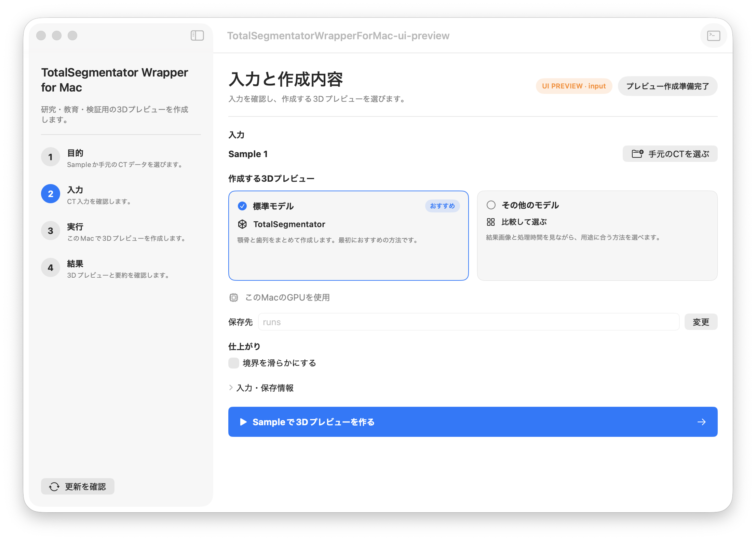Click the 更新を確認 button
The height and width of the screenshot is (541, 756).
tap(78, 486)
